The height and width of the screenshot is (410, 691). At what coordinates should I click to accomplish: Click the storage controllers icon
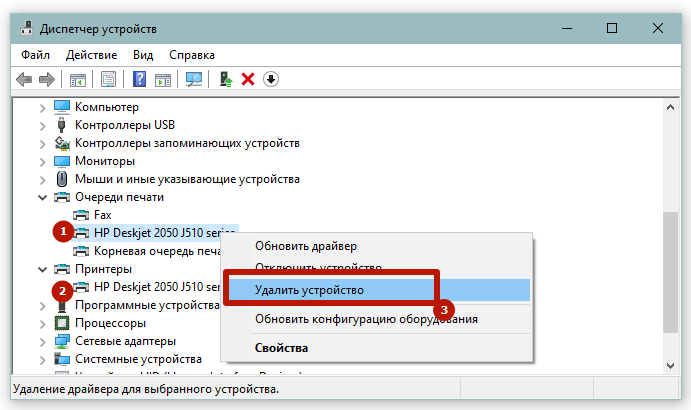(62, 143)
